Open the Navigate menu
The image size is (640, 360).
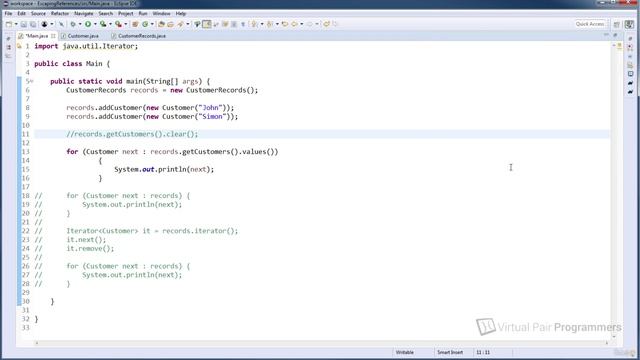pyautogui.click(x=84, y=13)
